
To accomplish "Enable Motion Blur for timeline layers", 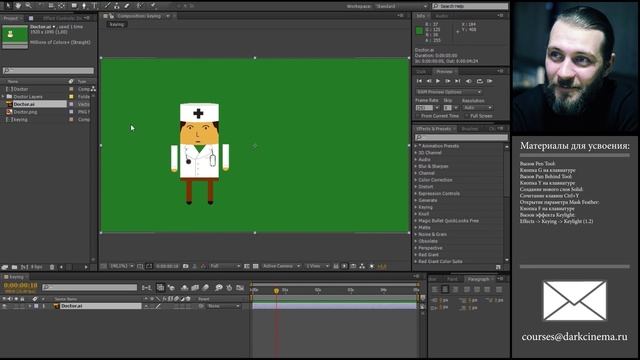I will pyautogui.click(x=206, y=288).
